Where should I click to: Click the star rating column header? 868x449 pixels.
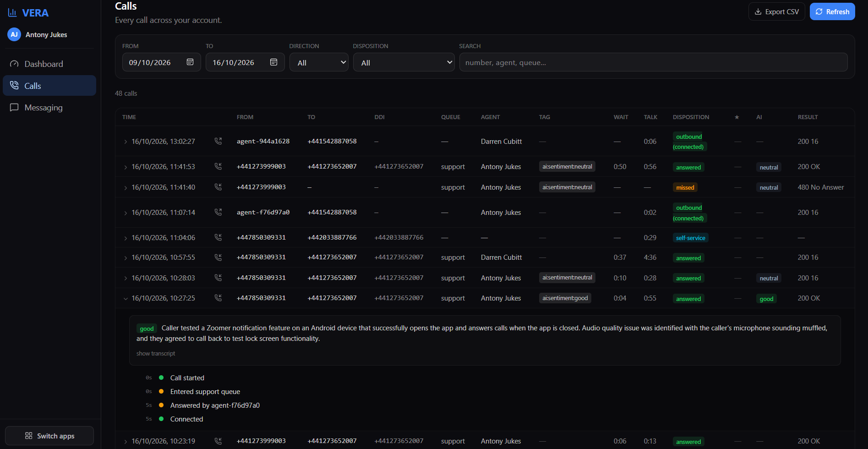737,117
